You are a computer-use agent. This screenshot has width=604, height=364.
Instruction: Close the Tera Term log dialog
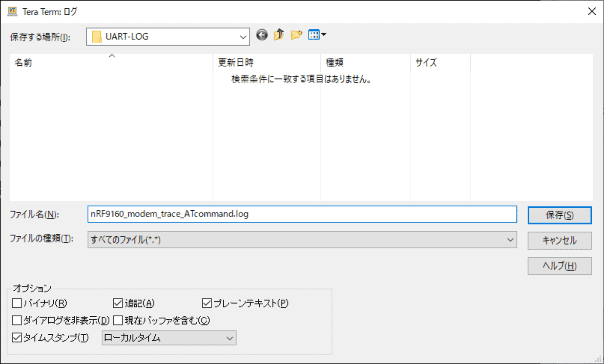[592, 11]
